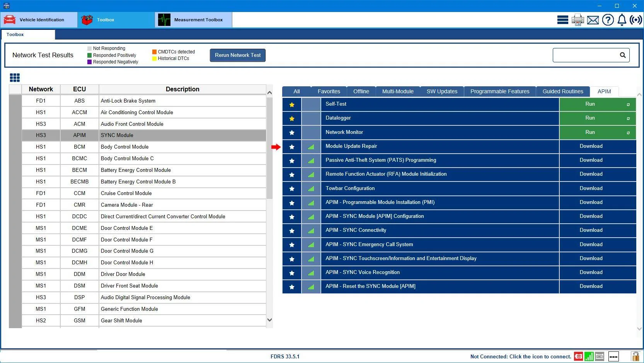The height and width of the screenshot is (363, 644).
Task: Click the green signal bars status bar icon
Action: [x=589, y=356]
